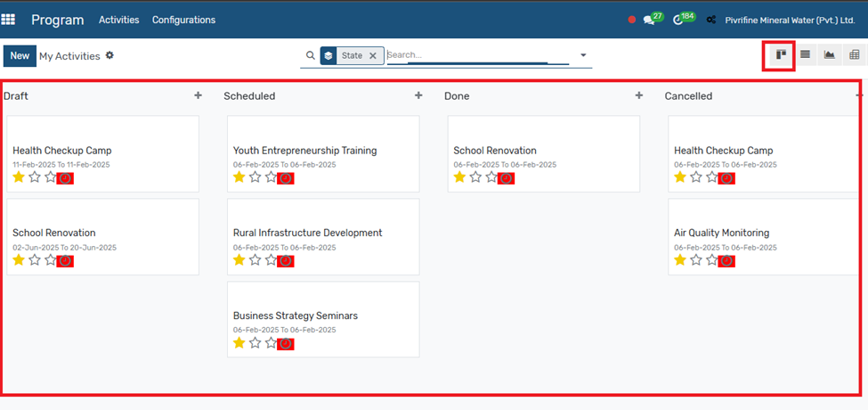Switch to Kanban view icon
This screenshot has height=410, width=868.
click(781, 54)
